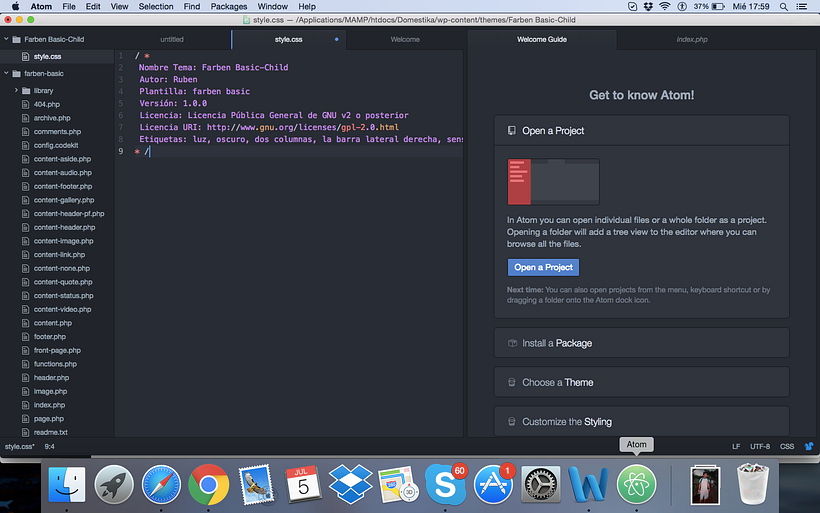Open encoding selector UTF-8
Viewport: 820px width, 513px height.
coord(760,447)
